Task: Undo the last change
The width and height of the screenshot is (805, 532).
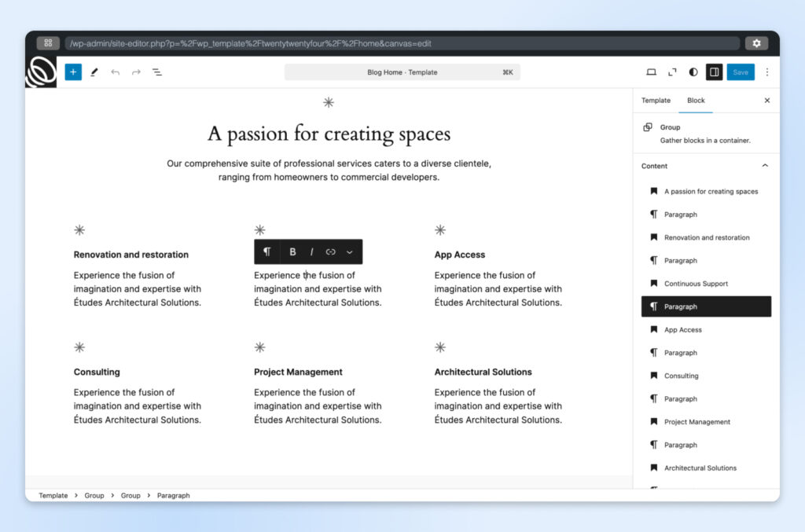Action: click(115, 72)
